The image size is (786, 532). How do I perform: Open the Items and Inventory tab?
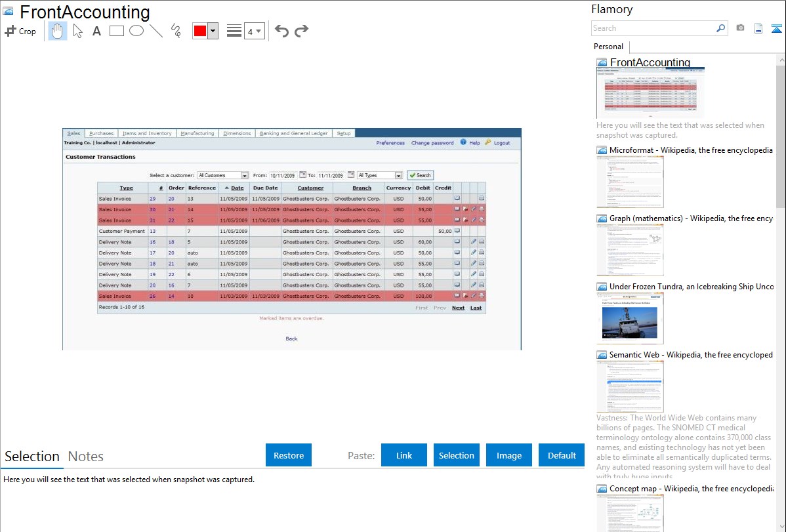147,133
